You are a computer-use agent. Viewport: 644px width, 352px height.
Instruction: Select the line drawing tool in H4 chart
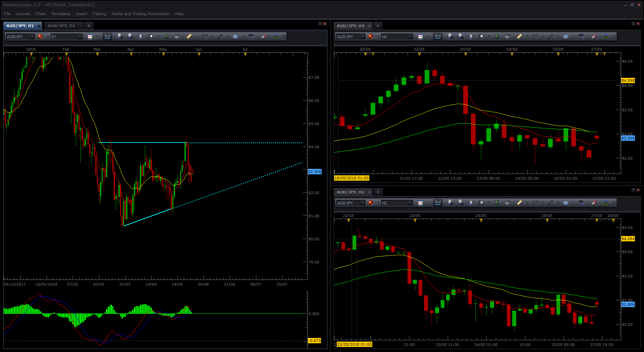[x=550, y=37]
